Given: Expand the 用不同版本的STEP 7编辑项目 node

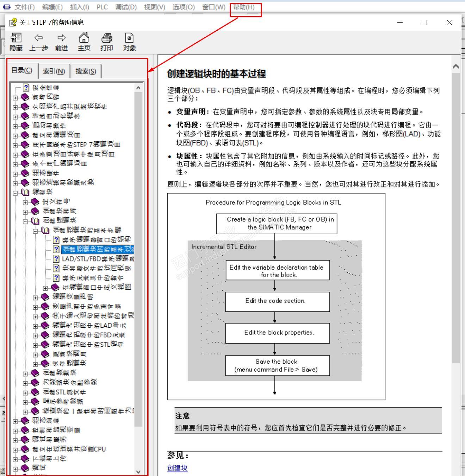Looking at the screenshot, I should pos(15,145).
